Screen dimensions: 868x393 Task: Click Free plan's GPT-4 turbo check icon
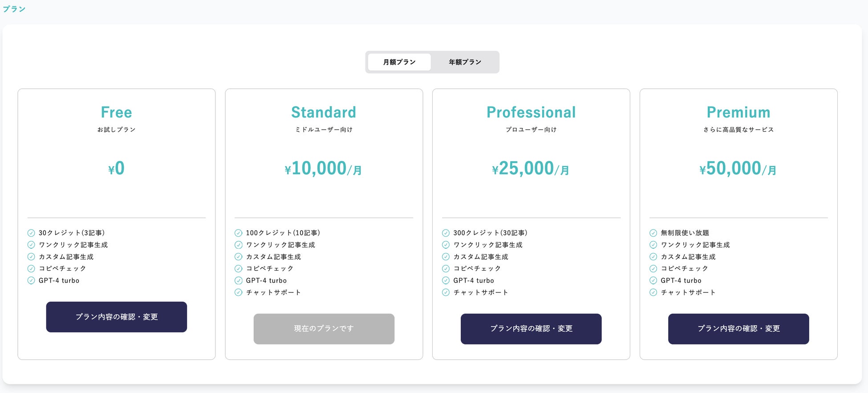31,281
